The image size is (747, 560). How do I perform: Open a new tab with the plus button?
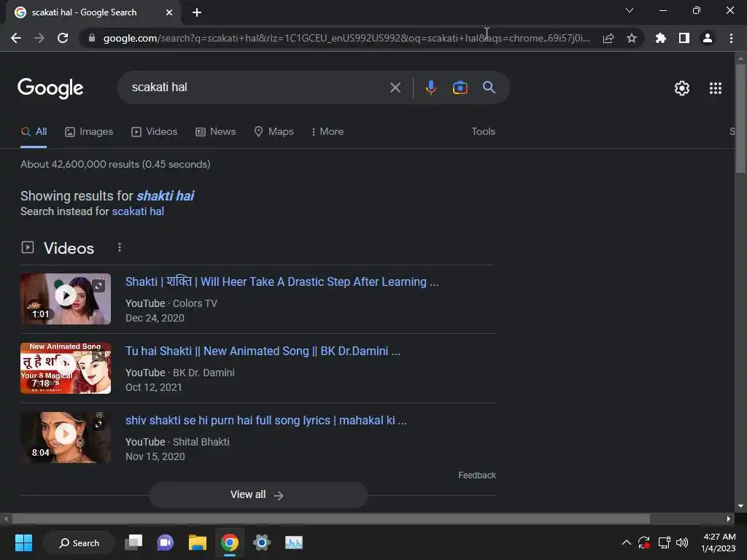(x=197, y=12)
